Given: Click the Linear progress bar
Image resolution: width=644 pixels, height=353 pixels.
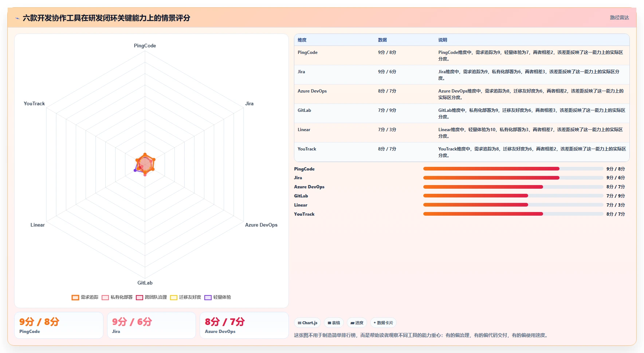Looking at the screenshot, I should coord(513,205).
